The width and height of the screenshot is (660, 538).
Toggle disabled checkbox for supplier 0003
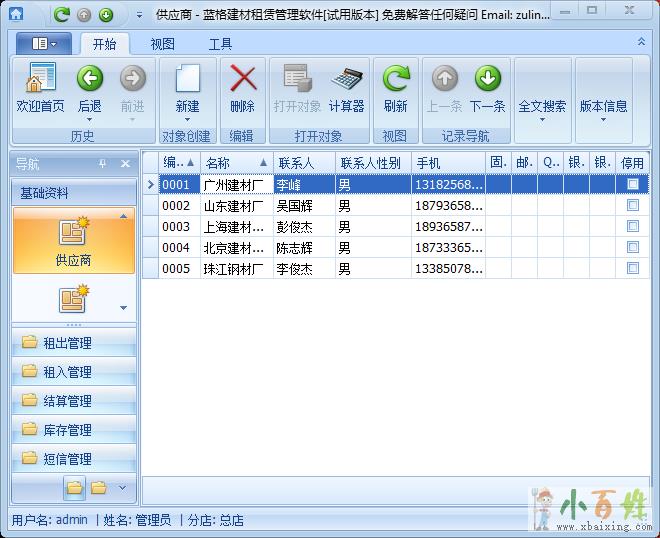click(632, 226)
